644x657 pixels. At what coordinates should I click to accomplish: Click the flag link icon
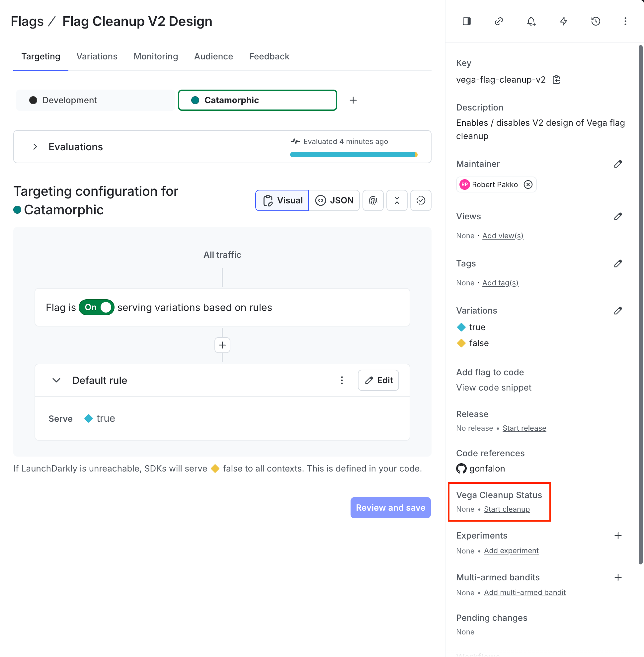pos(499,21)
